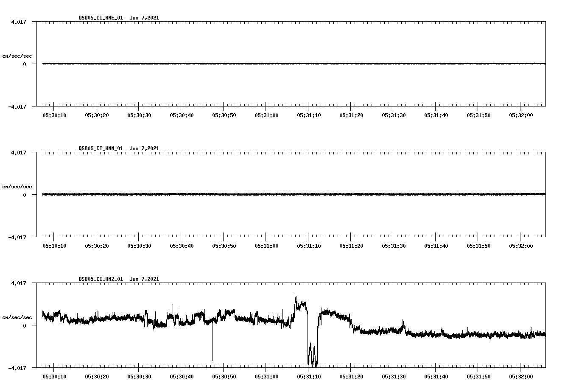Click the HNZ plot time label 05:31:00
This screenshot has height=392, width=576.
[x=266, y=377]
